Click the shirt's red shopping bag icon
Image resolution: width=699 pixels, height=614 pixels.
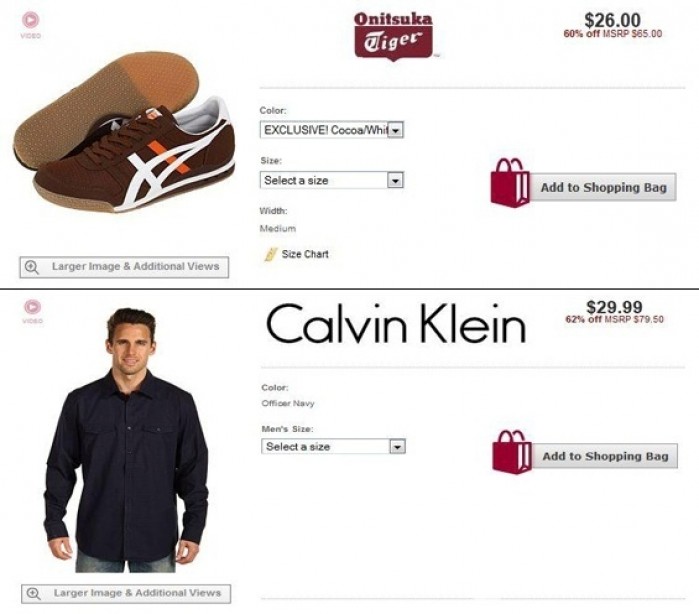tap(511, 452)
